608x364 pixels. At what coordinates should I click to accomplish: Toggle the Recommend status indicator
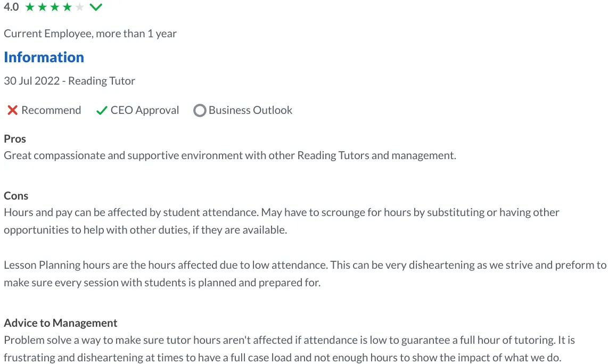pyautogui.click(x=13, y=110)
